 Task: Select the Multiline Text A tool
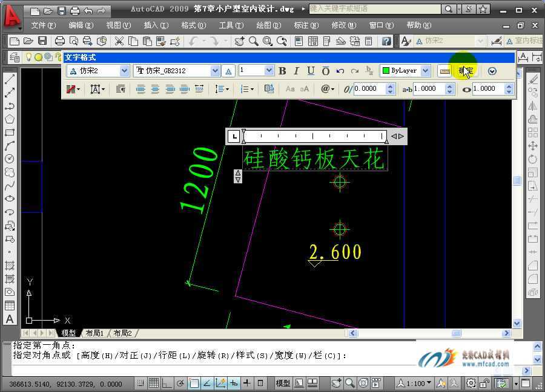coord(10,319)
